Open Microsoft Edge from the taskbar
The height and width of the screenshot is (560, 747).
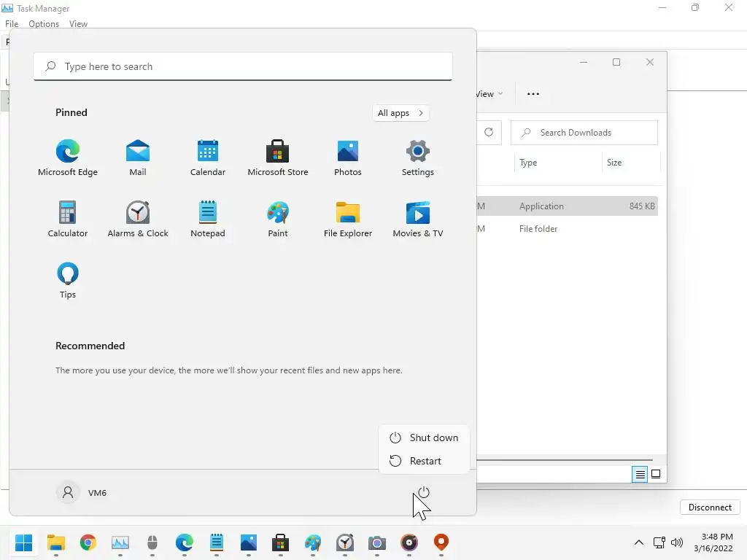coord(185,542)
